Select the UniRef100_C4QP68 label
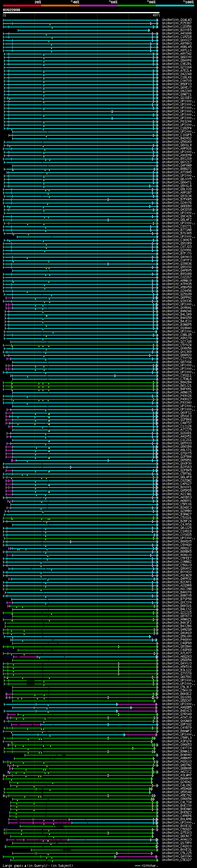197x868 pixels. coord(177,643)
